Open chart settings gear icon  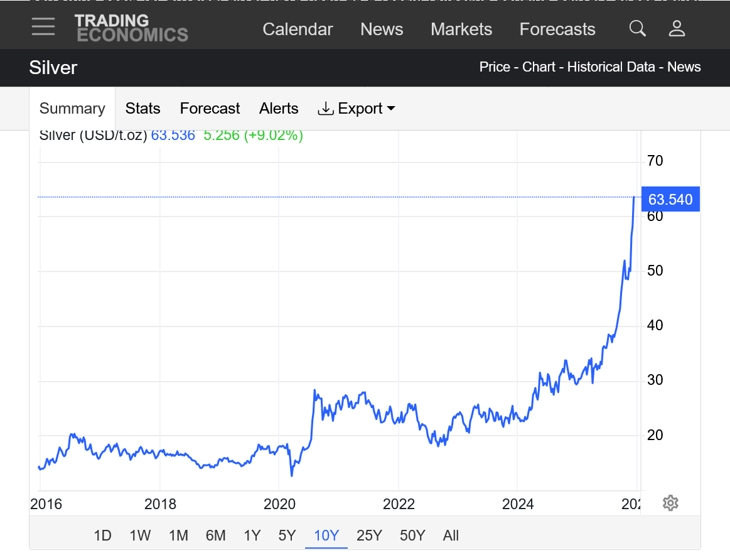point(670,503)
